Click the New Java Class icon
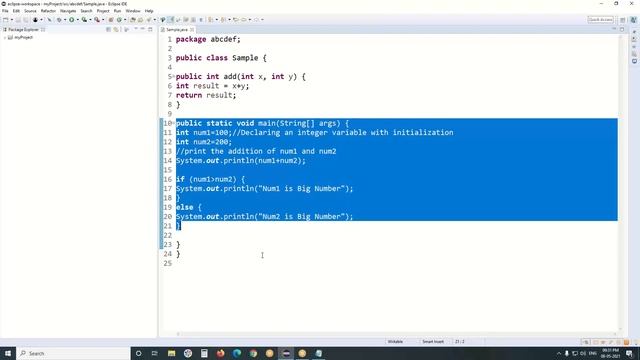Screen dimensions: 640x360 (119, 20)
